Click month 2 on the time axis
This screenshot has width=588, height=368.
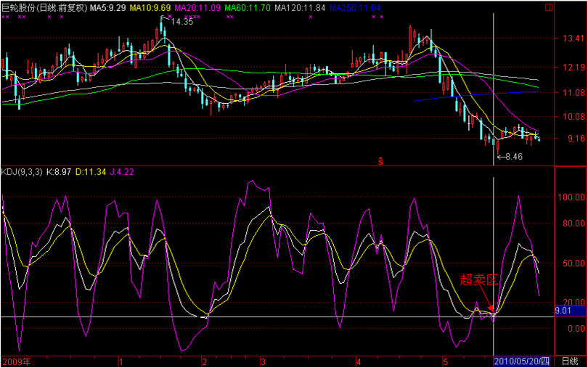coord(205,362)
